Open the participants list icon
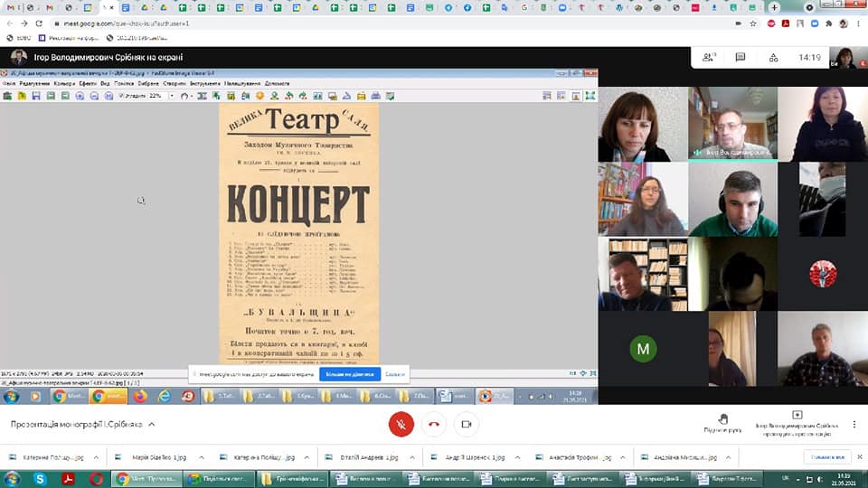This screenshot has height=488, width=868. [x=709, y=57]
